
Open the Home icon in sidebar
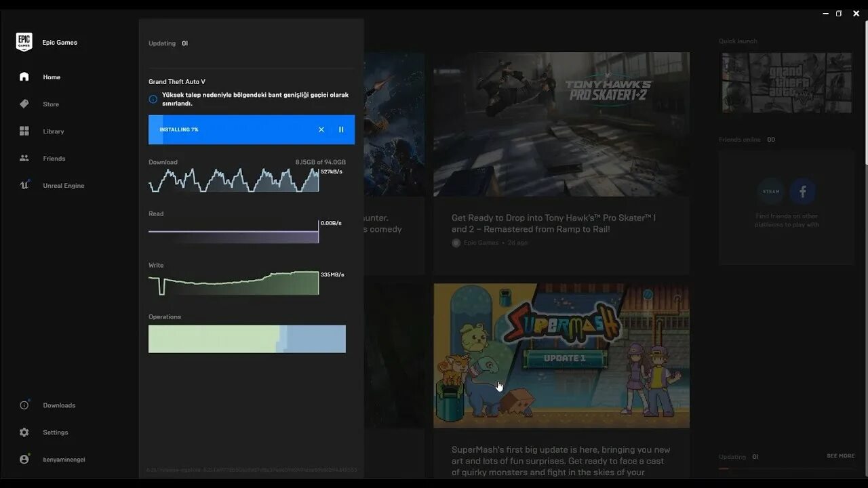point(24,77)
